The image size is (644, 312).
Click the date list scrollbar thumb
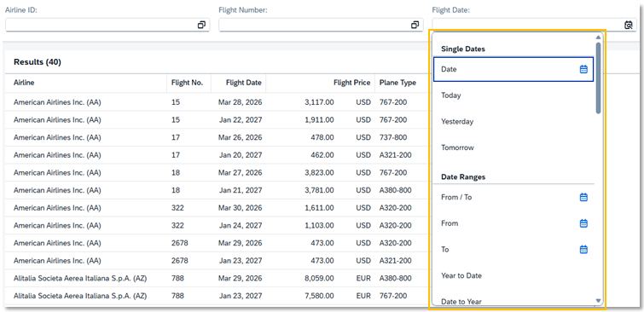click(x=599, y=78)
